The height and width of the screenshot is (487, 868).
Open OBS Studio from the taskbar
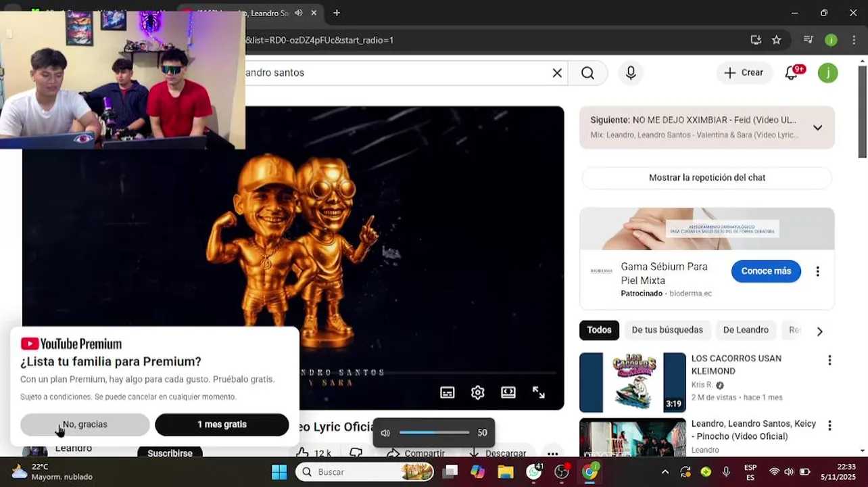click(562, 471)
